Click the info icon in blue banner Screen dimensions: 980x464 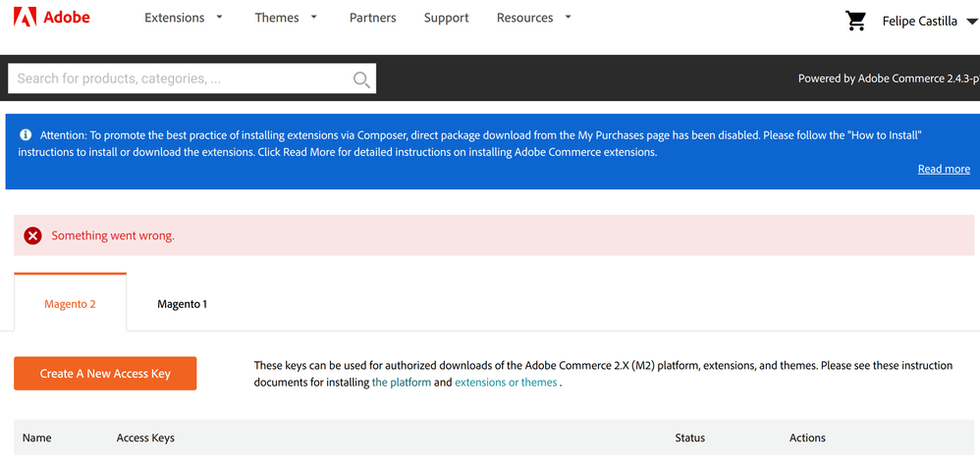coord(26,135)
